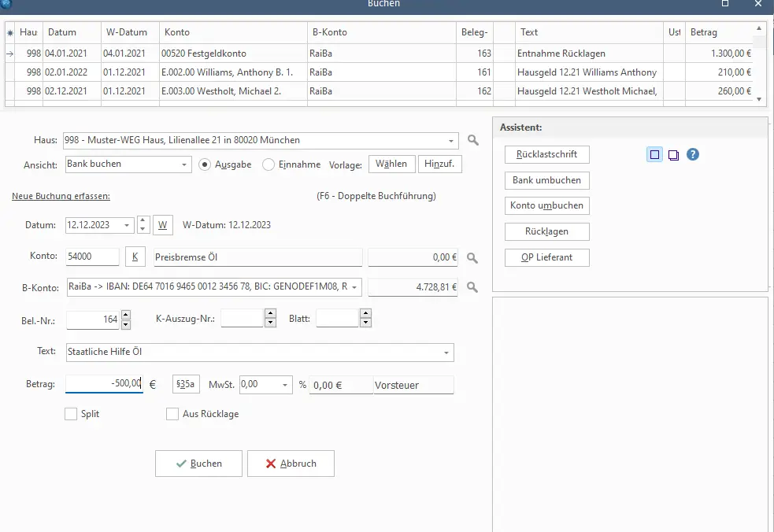Viewport: 774px width, 532px height.
Task: Click the magnifier icon beside Konto balance
Action: click(472, 257)
